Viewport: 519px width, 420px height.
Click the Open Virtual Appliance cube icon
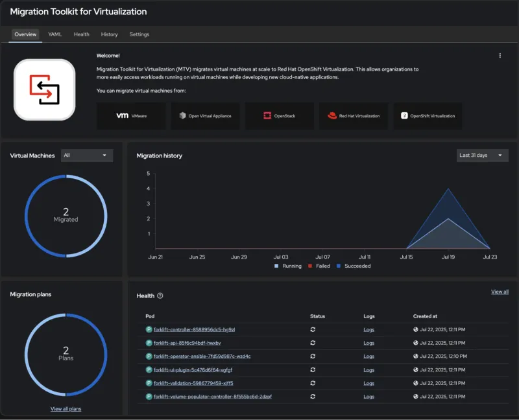pyautogui.click(x=181, y=115)
